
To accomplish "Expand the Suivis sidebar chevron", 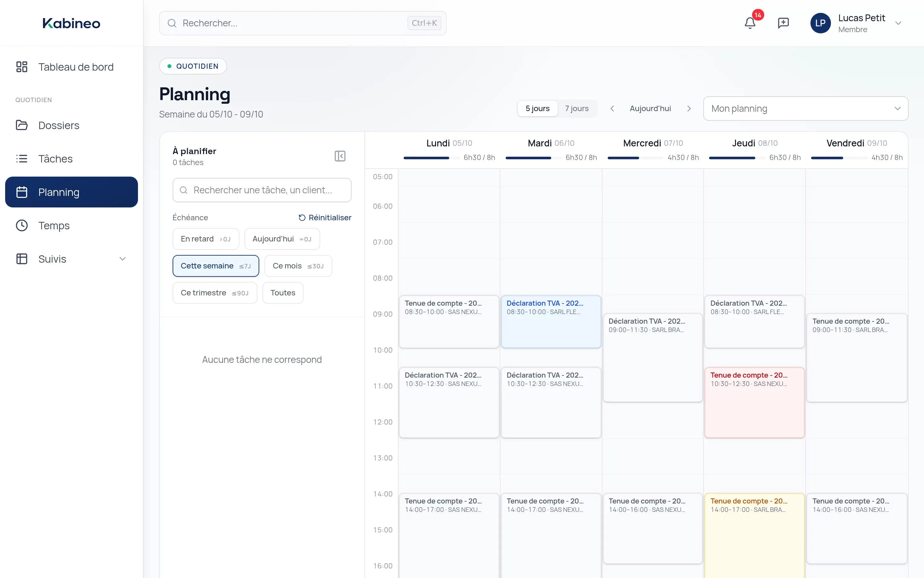I will 123,259.
